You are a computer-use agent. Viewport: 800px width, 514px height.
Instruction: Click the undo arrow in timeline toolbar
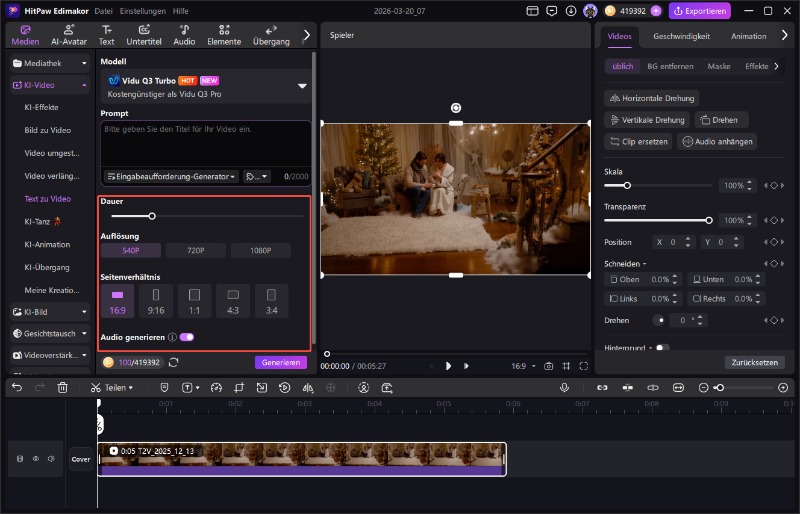(17, 387)
